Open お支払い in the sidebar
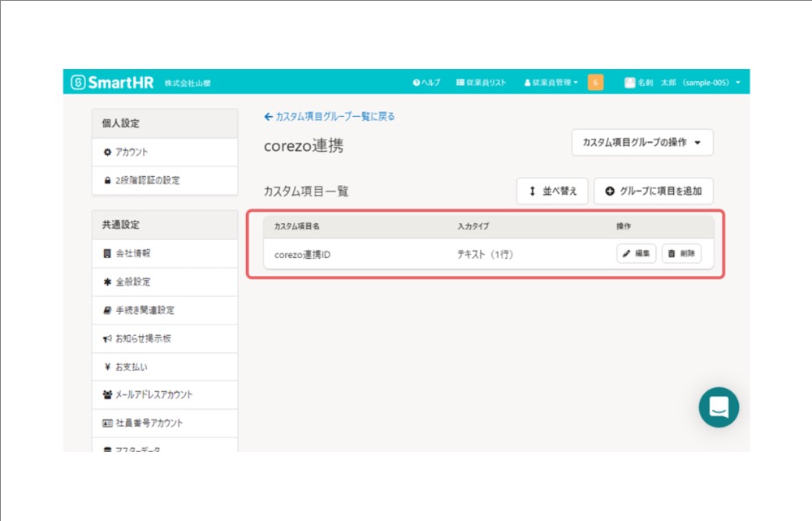 (x=165, y=367)
